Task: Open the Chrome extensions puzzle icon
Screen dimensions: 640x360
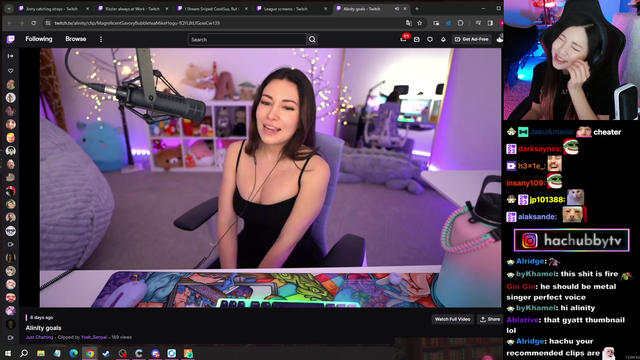Action: (460, 23)
